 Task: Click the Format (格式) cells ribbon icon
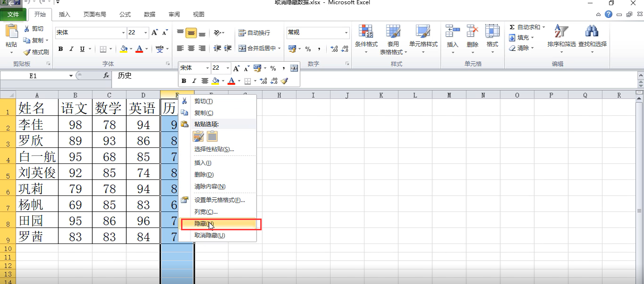click(492, 32)
